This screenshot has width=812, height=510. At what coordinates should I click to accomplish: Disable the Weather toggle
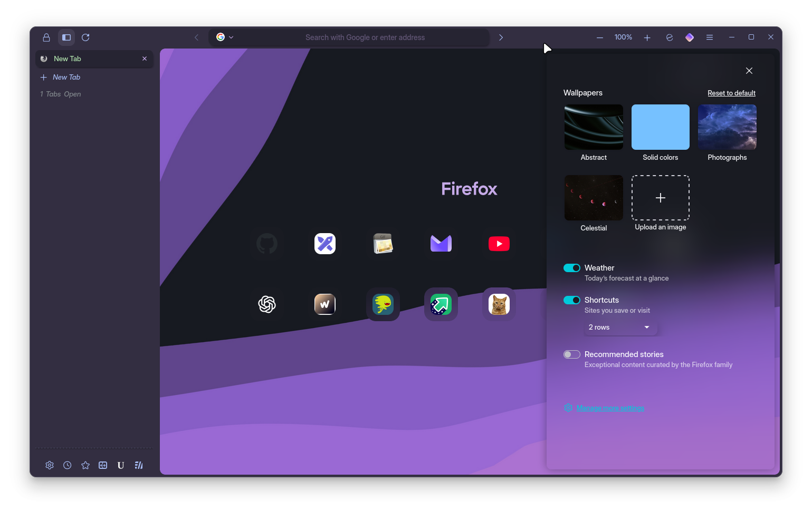pos(572,268)
